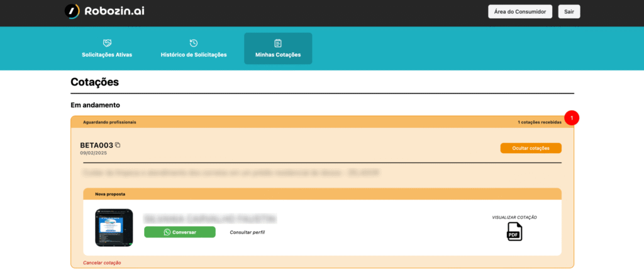
Task: Click the Robozin.ai circular logo icon
Action: [73, 11]
